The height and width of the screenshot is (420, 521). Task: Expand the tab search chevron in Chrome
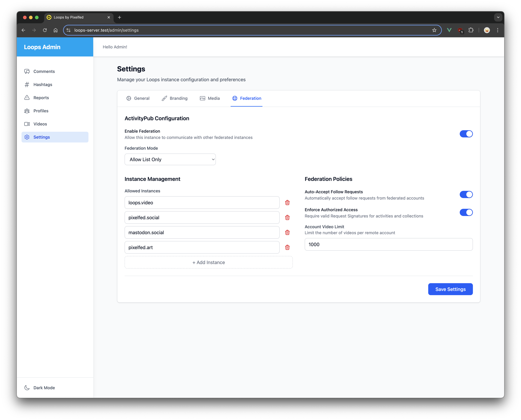(x=498, y=17)
